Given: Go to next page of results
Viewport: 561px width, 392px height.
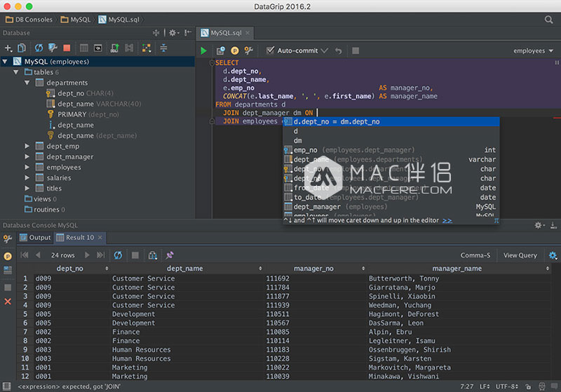Looking at the screenshot, I should 87,255.
